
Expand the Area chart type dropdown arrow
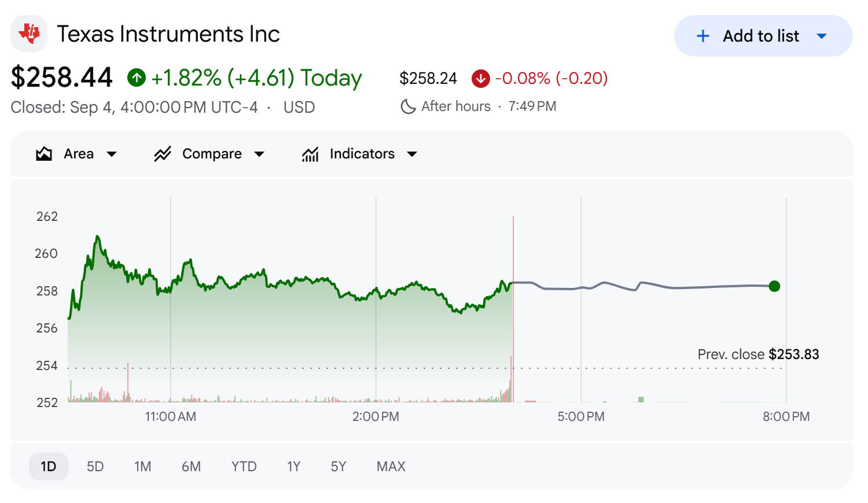tap(112, 154)
